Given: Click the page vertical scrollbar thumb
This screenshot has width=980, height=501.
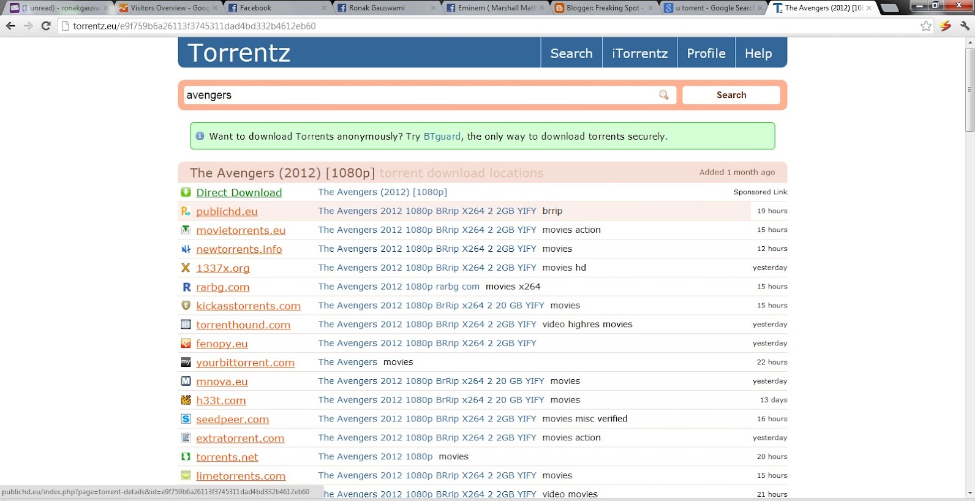Looking at the screenshot, I should (970, 90).
